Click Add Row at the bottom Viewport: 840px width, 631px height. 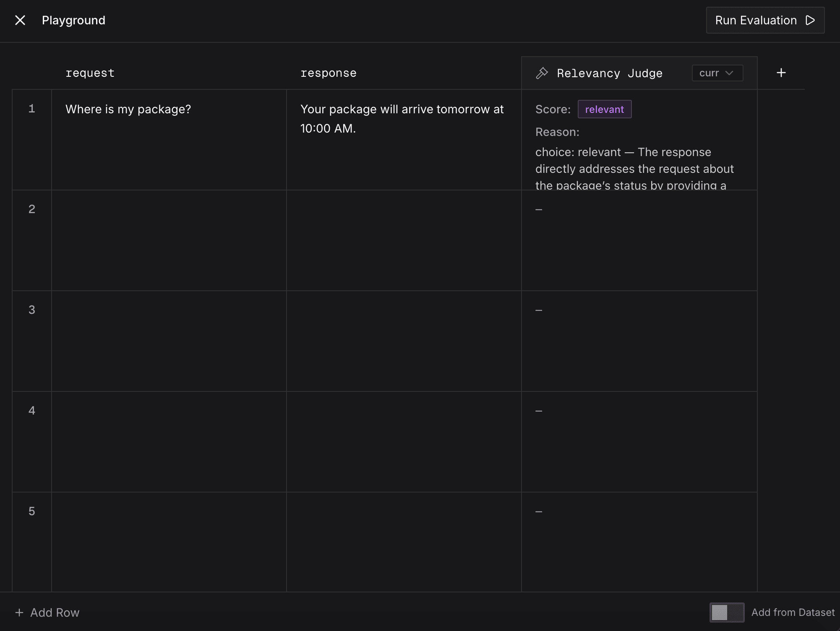47,613
